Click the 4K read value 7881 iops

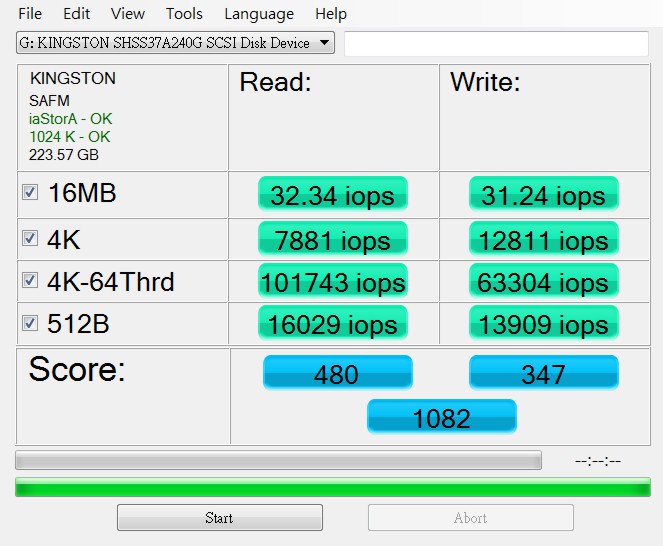[x=333, y=239]
